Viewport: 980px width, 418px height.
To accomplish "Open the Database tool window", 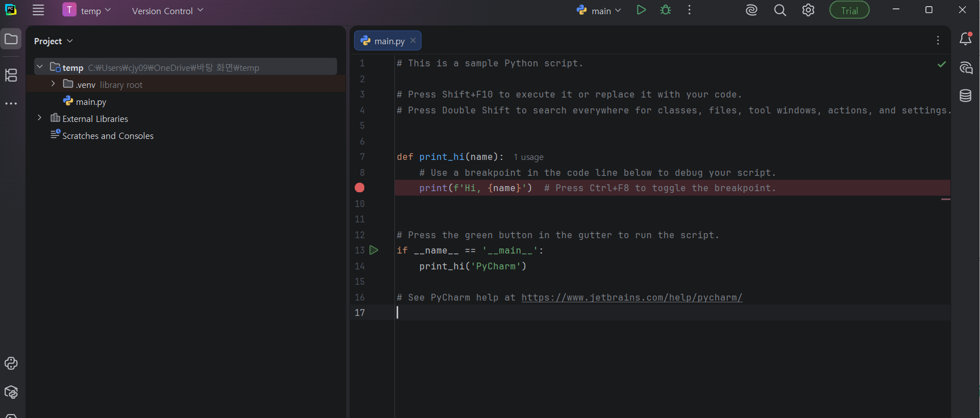I will coord(965,95).
